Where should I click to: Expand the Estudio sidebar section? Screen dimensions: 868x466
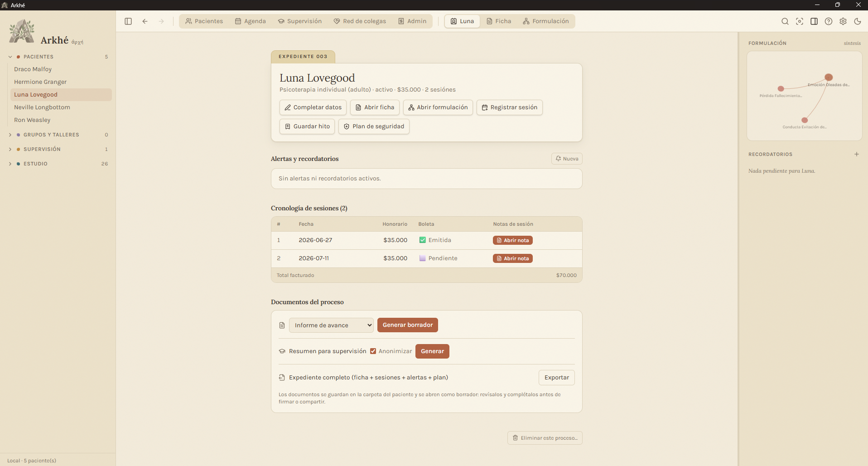[10, 164]
